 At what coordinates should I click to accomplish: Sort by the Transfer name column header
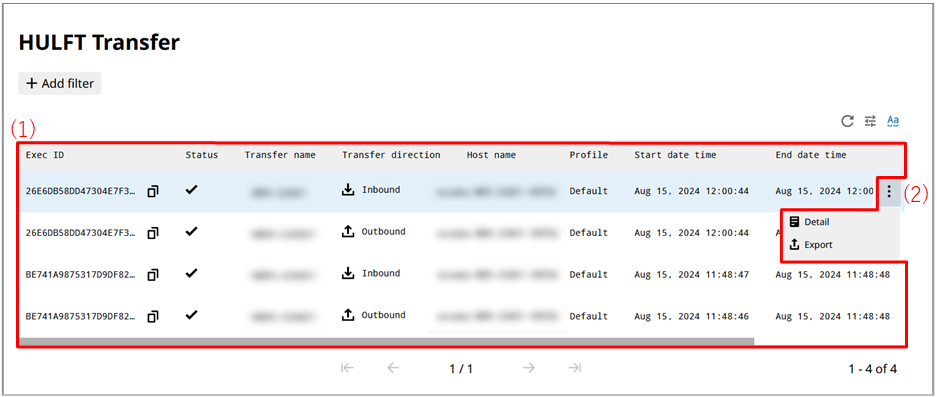click(280, 155)
